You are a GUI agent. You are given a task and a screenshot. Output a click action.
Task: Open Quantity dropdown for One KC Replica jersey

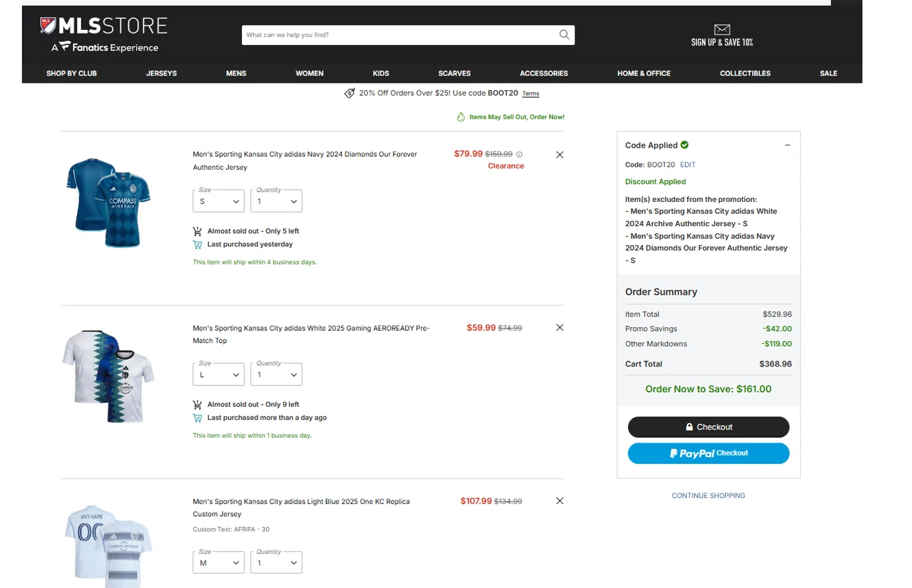point(277,562)
